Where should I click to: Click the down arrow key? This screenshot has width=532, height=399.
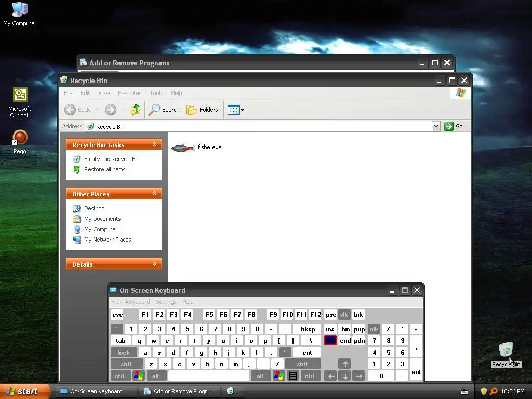click(345, 376)
